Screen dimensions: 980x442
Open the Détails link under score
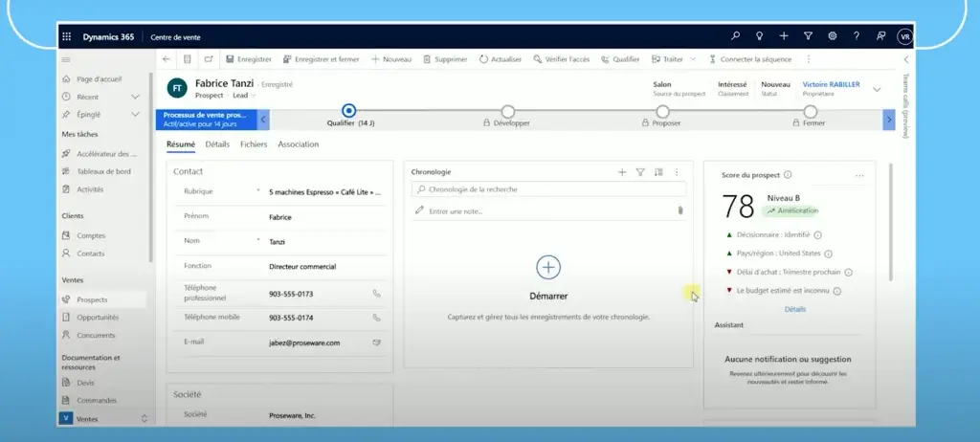click(x=795, y=309)
